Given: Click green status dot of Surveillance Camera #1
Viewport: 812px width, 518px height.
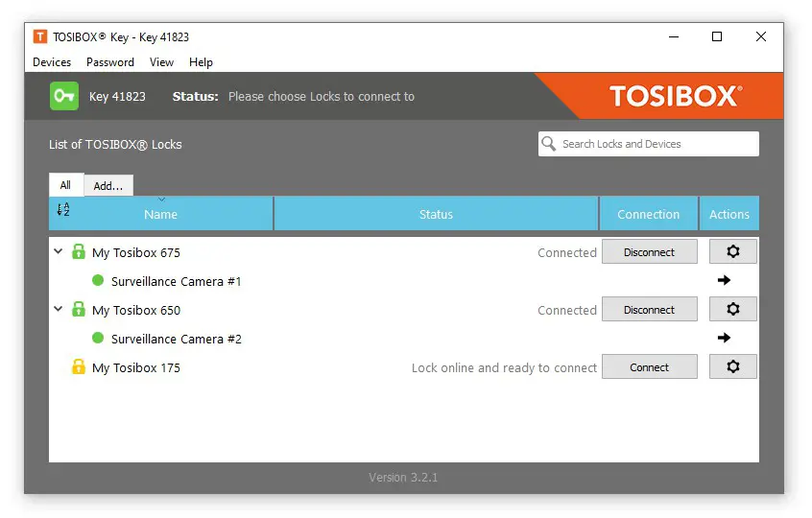Looking at the screenshot, I should (97, 280).
